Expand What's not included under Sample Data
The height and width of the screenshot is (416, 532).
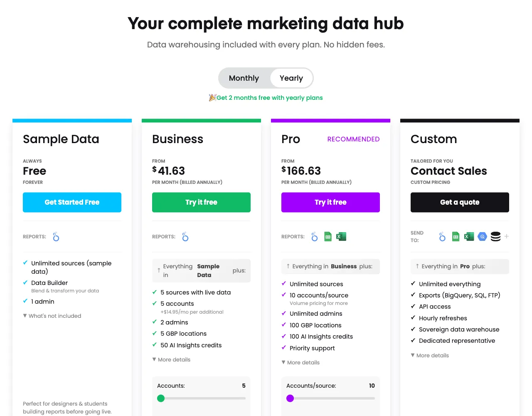tap(52, 316)
